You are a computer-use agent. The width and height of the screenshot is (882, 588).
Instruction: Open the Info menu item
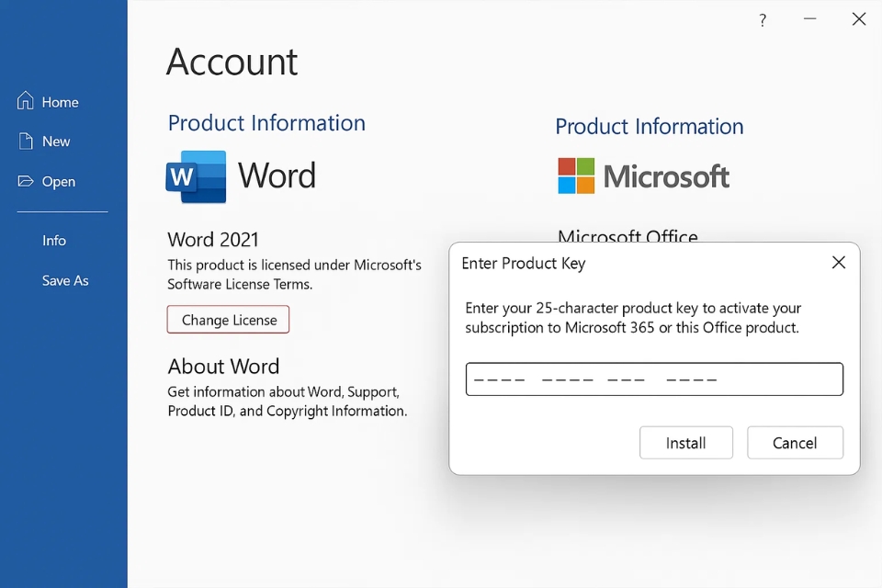(x=54, y=241)
